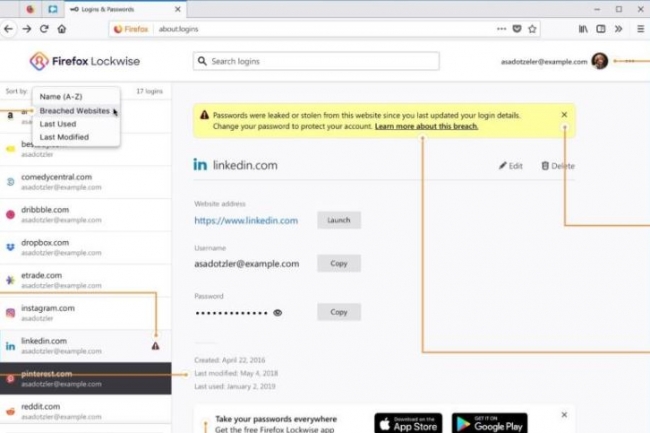The height and width of the screenshot is (433, 650).
Task: Open Learn more about this breach link
Action: [x=427, y=126]
